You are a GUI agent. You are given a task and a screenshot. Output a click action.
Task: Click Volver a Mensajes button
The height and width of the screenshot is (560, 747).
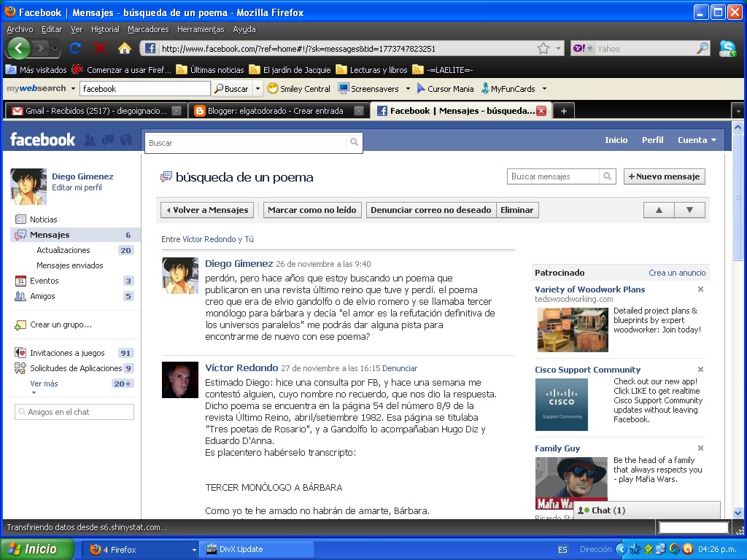pyautogui.click(x=206, y=210)
